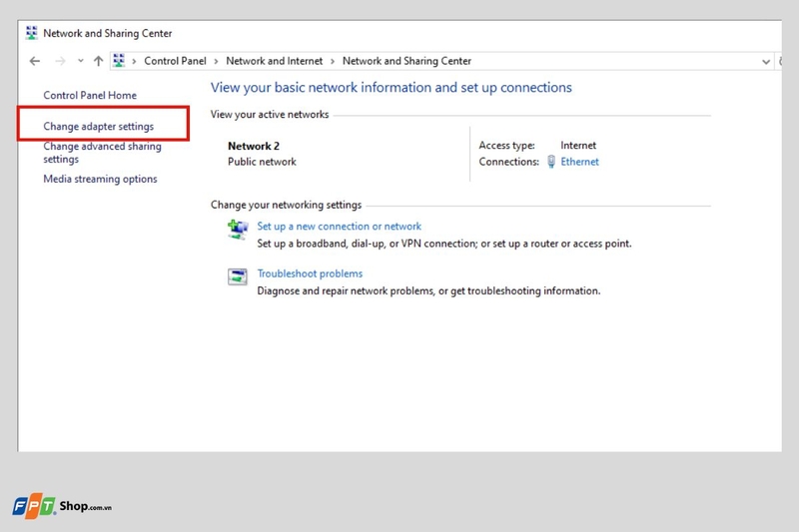Click the Ethernet plug icon
Screen dimensions: 799x532
pos(551,162)
